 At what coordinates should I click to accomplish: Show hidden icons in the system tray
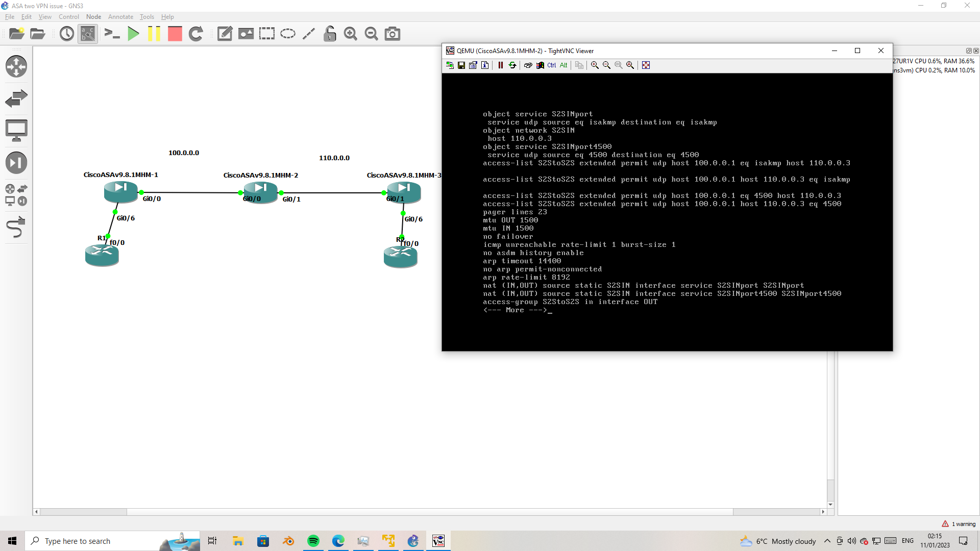point(827,541)
